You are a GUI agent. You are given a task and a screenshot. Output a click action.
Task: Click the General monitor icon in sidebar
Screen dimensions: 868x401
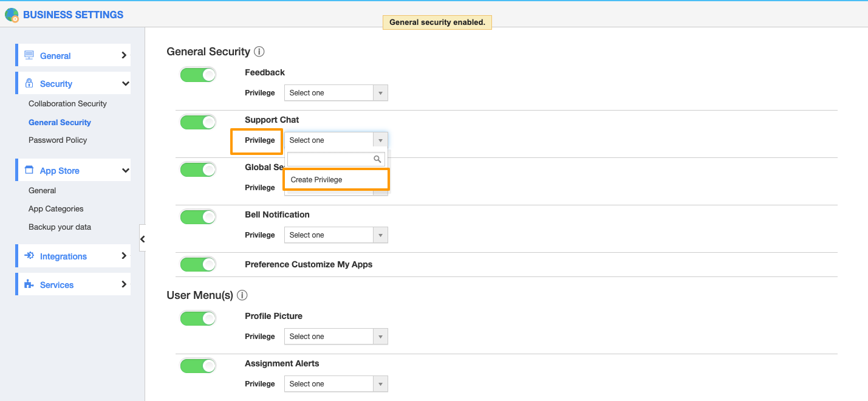(x=29, y=55)
